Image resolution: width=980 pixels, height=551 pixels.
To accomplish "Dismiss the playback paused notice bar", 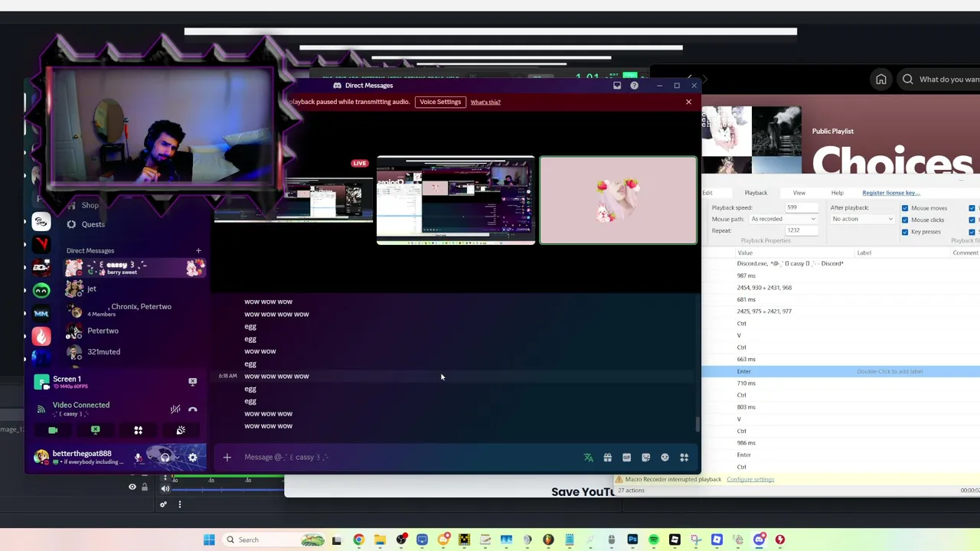I will pyautogui.click(x=688, y=102).
